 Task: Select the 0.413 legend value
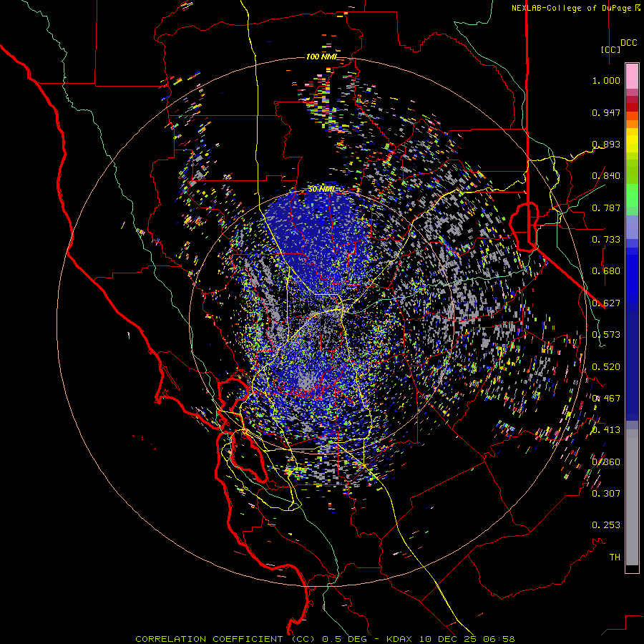606,430
